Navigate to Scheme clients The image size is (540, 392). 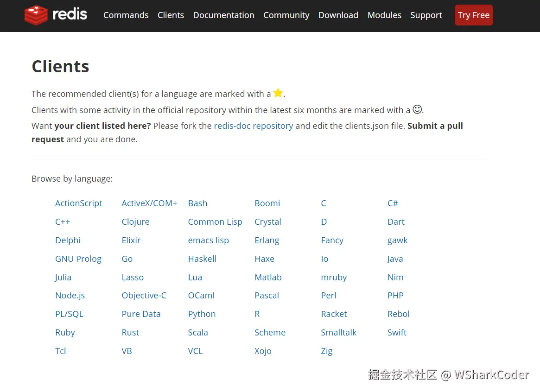[x=270, y=333]
